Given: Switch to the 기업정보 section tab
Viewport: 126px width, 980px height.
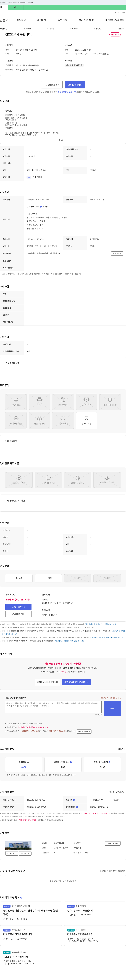Looking at the screenshot, I should (x=121, y=29).
